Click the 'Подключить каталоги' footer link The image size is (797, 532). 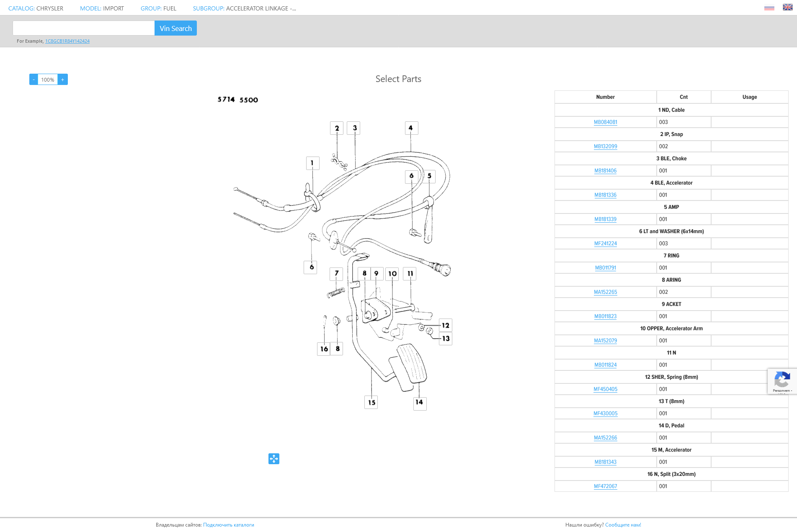click(229, 525)
